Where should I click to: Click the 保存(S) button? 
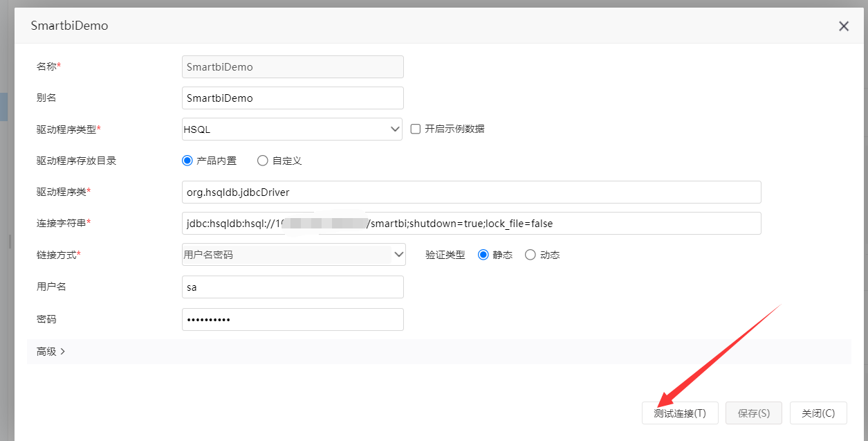point(754,413)
